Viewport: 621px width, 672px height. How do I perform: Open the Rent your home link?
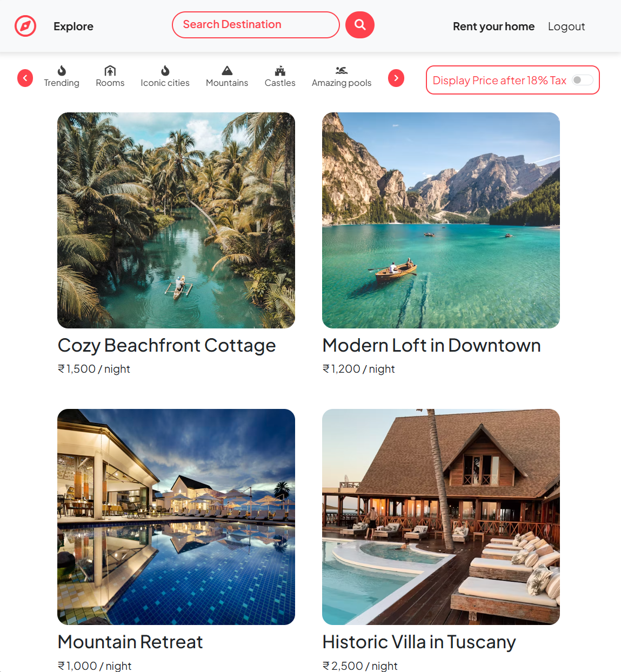coord(493,26)
